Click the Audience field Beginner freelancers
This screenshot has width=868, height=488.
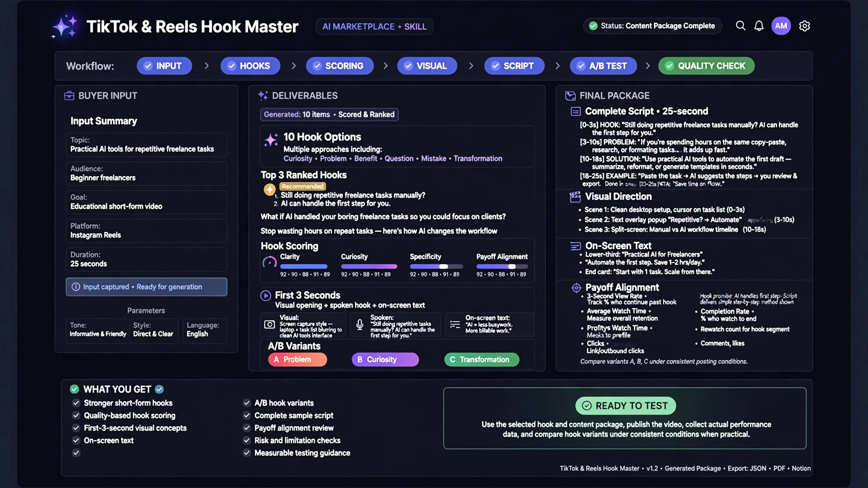point(147,173)
